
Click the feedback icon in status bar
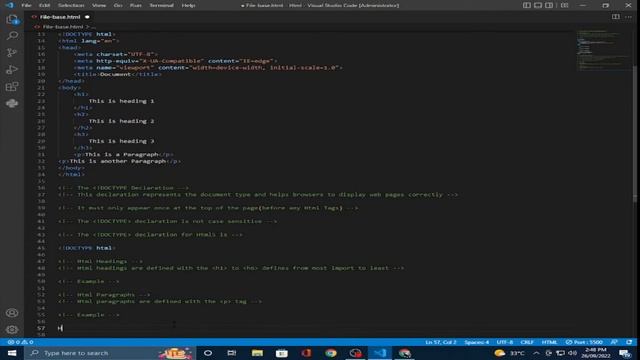(614, 342)
